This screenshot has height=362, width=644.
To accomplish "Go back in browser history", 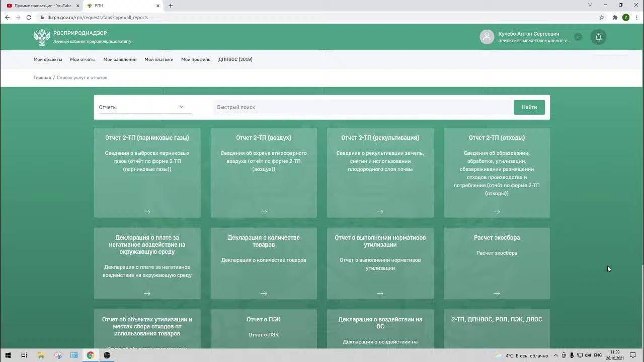I will pos(7,17).
